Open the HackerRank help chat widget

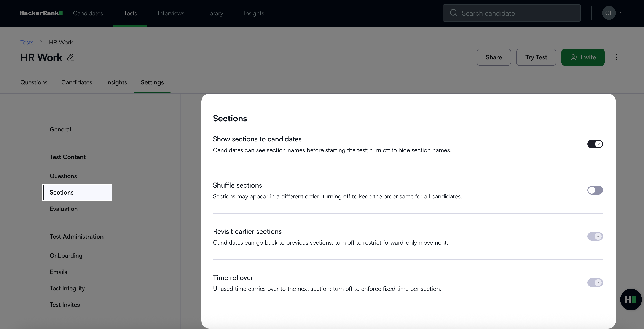click(631, 299)
